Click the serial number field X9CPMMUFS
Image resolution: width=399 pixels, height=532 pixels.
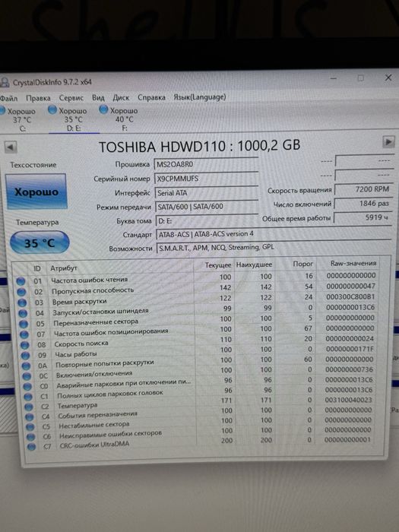(x=206, y=179)
